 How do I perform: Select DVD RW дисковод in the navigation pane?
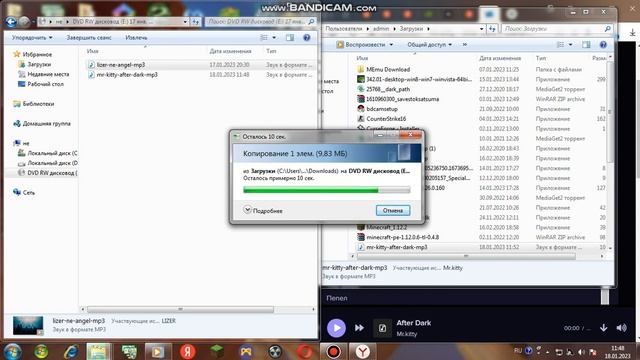(52, 173)
